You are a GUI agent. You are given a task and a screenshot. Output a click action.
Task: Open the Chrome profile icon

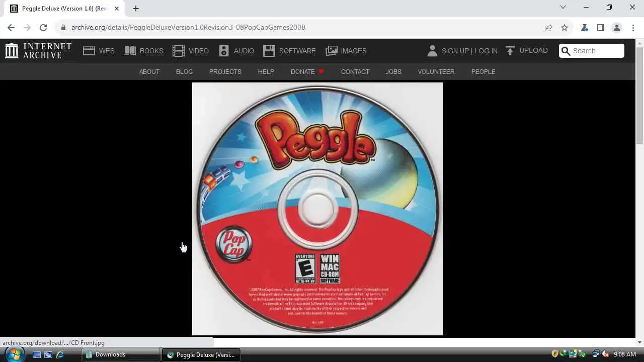click(617, 28)
